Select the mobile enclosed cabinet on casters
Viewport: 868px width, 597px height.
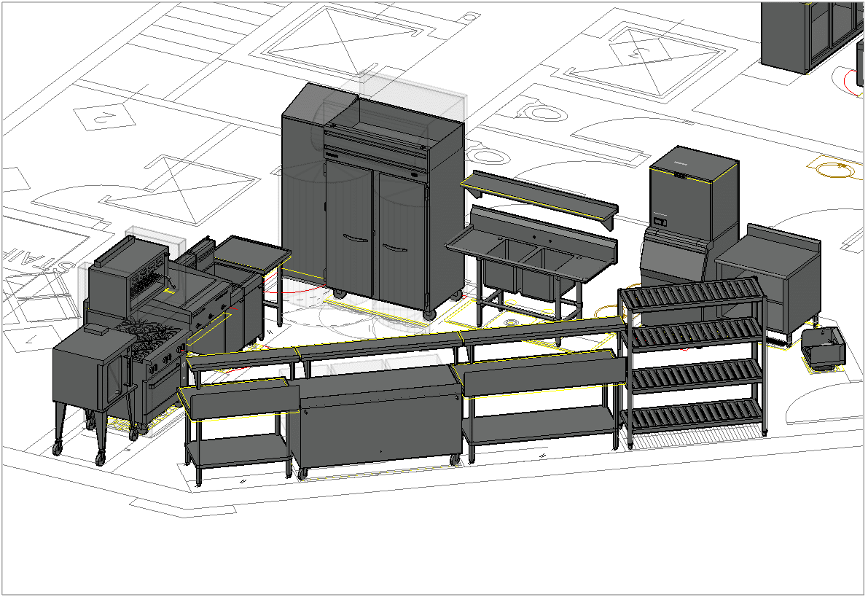[x=379, y=421]
